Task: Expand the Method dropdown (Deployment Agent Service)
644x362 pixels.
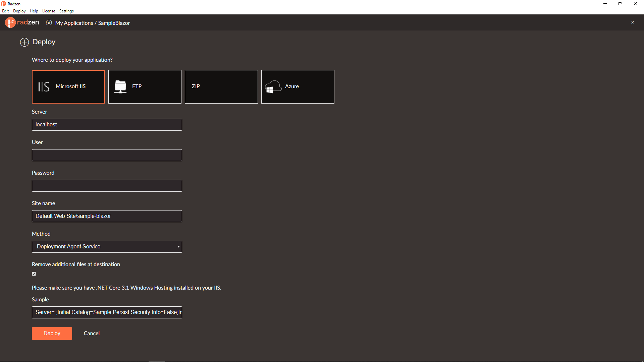Action: click(107, 247)
